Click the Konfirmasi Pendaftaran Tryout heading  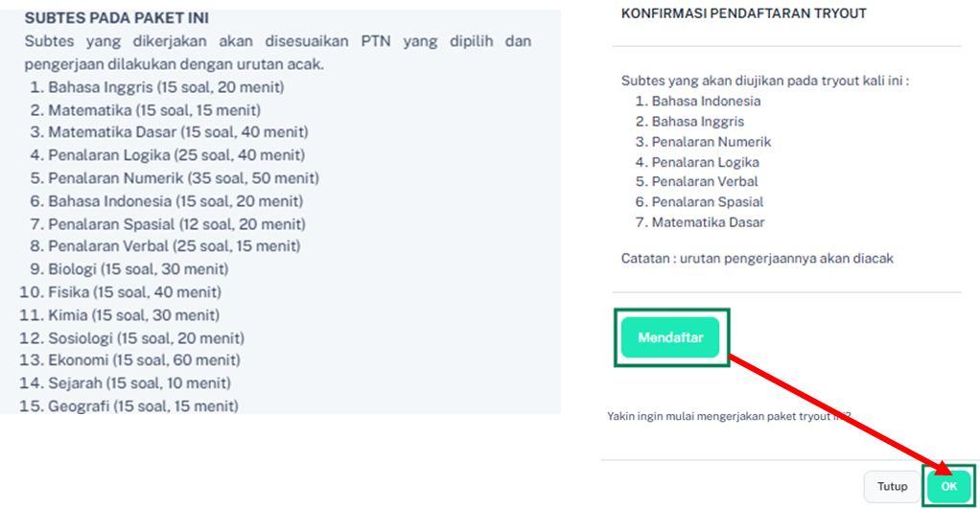tap(743, 13)
